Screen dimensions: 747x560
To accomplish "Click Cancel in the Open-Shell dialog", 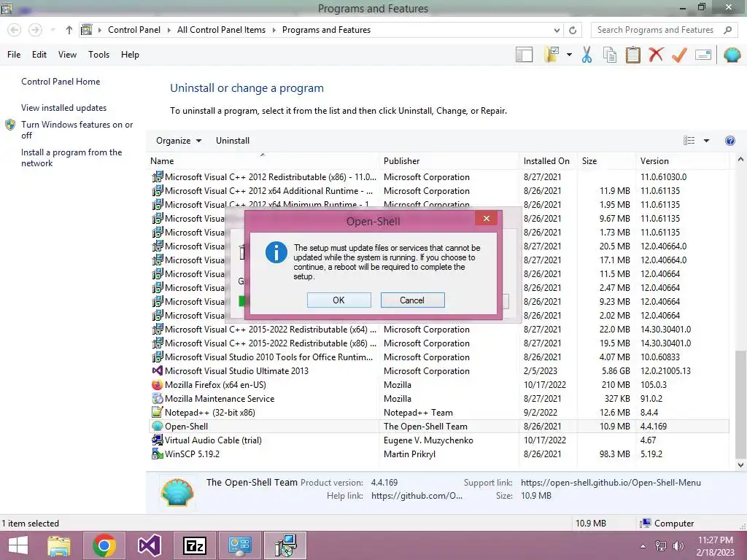I will pos(413,300).
